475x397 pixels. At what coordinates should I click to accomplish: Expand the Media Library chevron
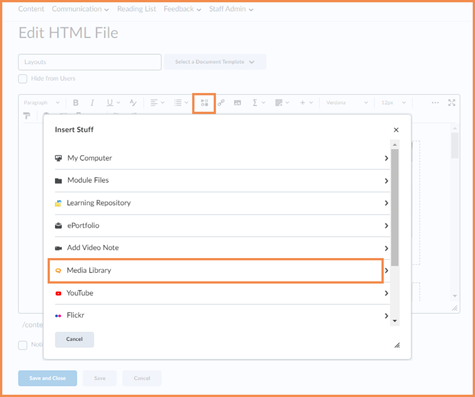[x=386, y=270]
